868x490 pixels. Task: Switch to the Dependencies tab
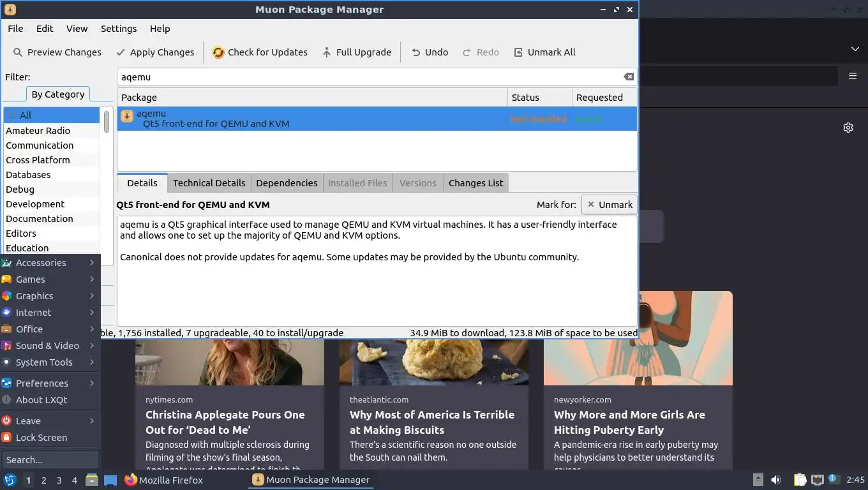pyautogui.click(x=287, y=183)
